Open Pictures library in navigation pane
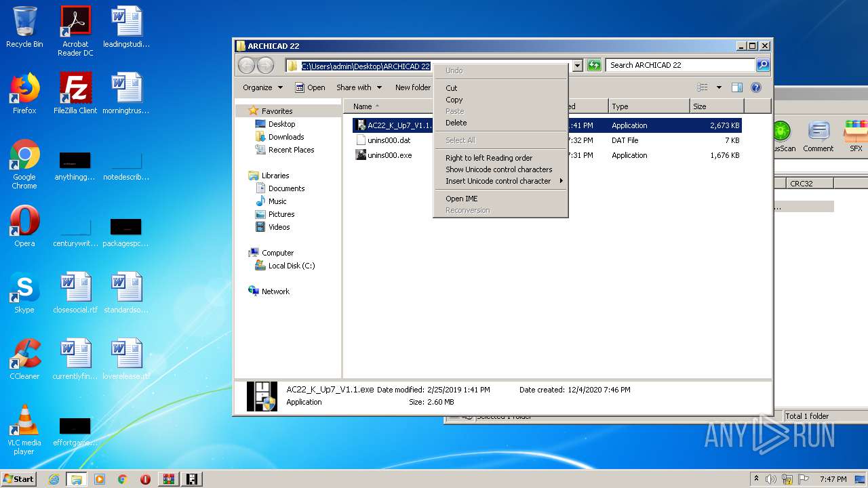Image resolution: width=868 pixels, height=488 pixels. 281,214
